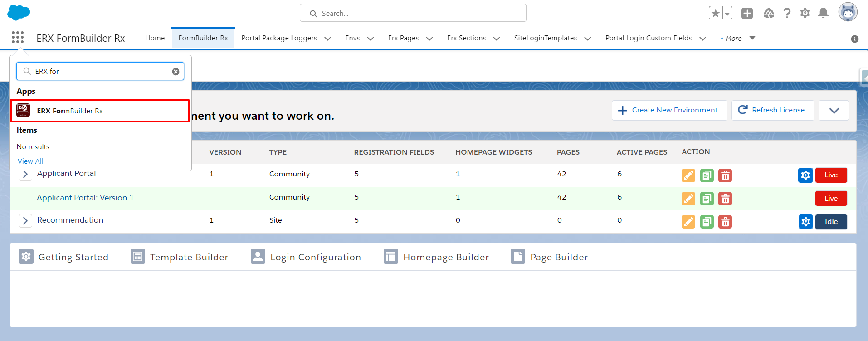Switch to the Template Builder tab
This screenshot has height=341, width=868.
point(180,257)
